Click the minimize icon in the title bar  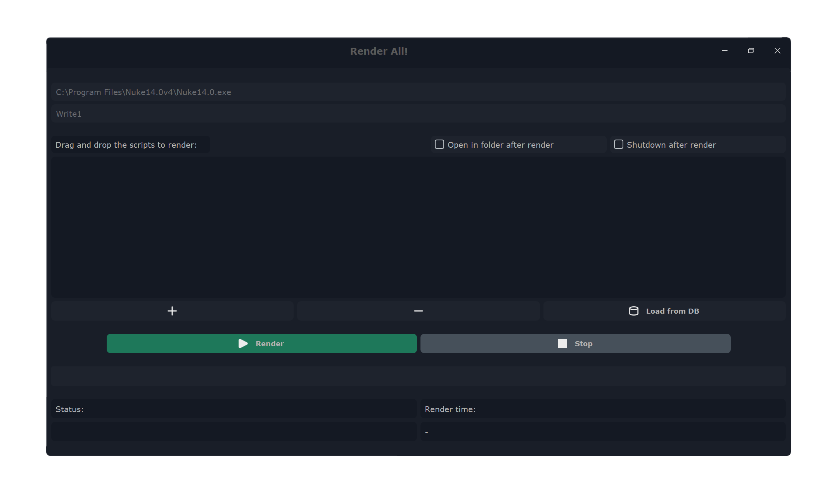coord(725,51)
